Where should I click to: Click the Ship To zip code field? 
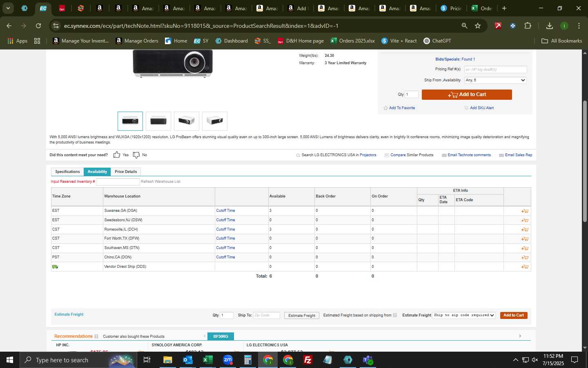266,315
